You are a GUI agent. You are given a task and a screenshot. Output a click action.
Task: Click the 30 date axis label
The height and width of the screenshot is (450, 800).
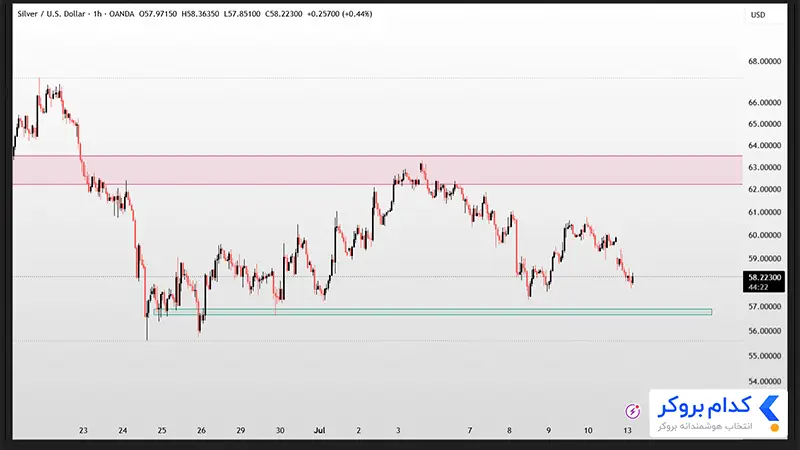[280, 431]
